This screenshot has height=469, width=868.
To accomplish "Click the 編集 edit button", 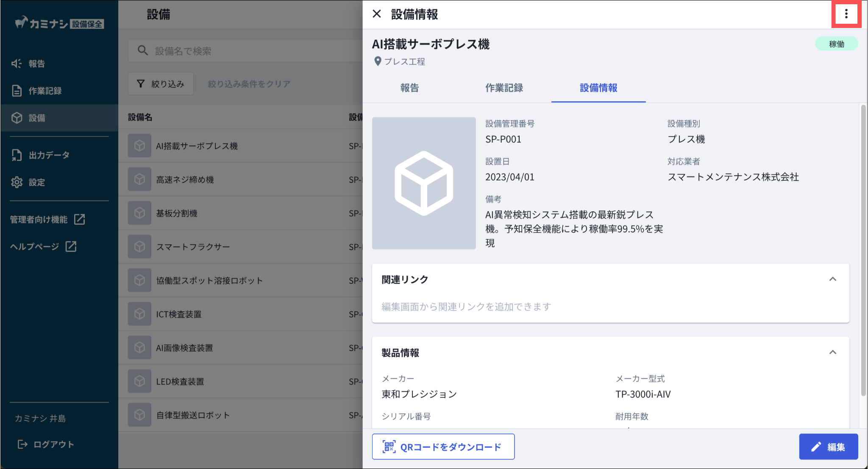I will (829, 447).
